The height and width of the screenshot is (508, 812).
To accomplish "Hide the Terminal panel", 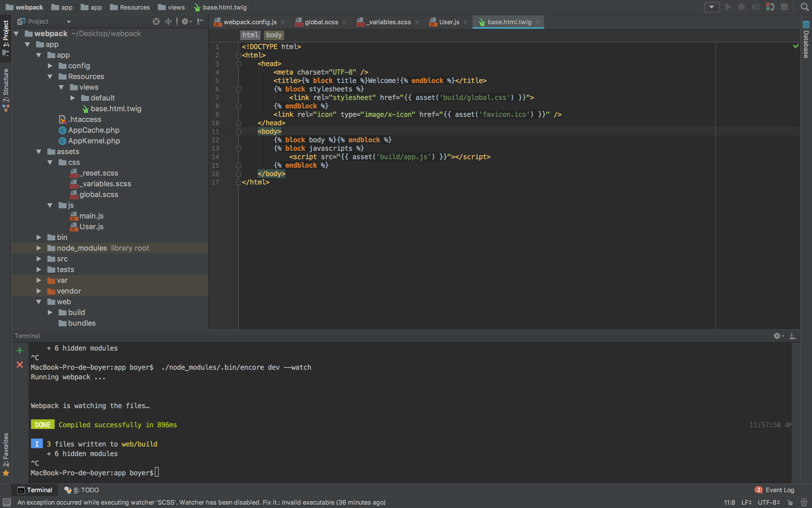I will [793, 336].
